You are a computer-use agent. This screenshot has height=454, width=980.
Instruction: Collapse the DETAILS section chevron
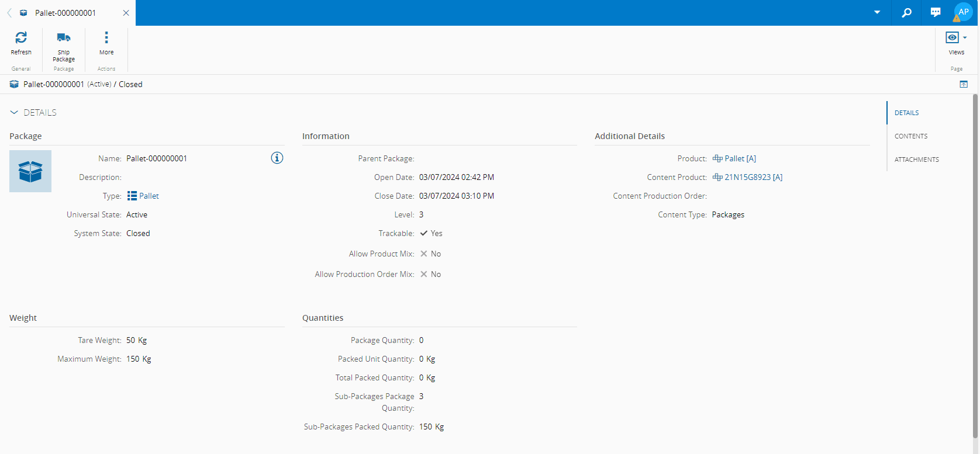pos(14,113)
